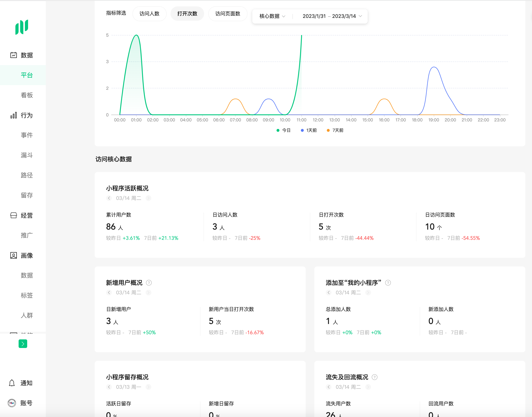Click the 访问核心数据 heading
532x417 pixels.
[114, 159]
